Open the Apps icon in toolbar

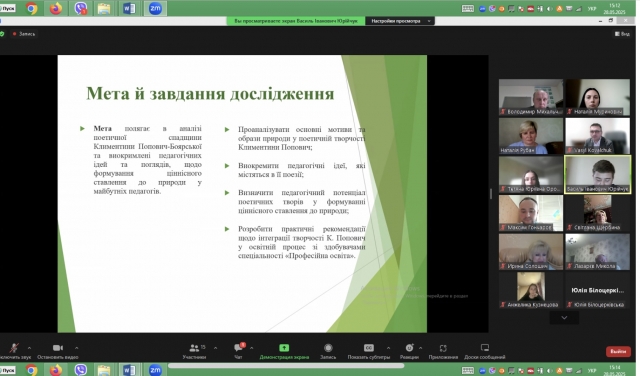point(443,348)
